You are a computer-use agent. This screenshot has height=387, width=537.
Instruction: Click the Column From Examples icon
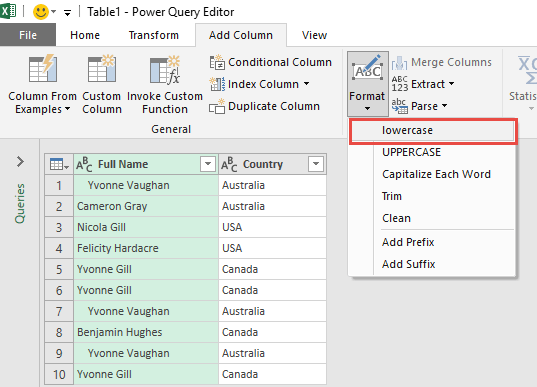pyautogui.click(x=42, y=68)
